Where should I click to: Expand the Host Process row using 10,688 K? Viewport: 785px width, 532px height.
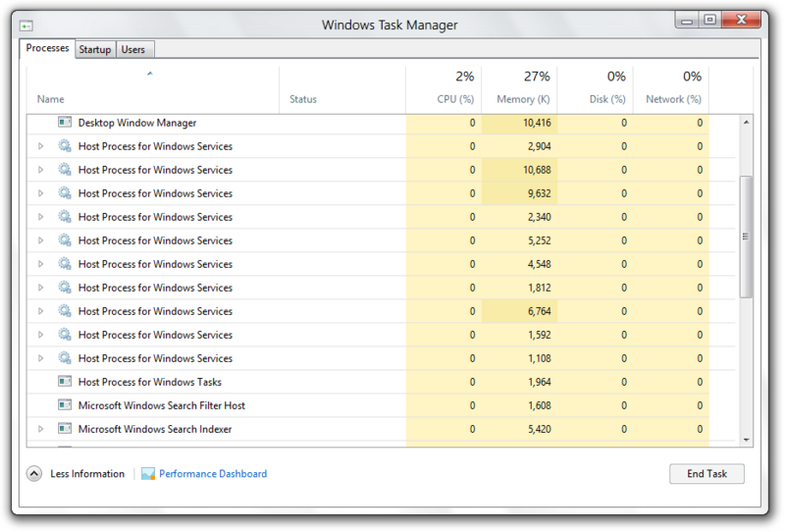point(41,170)
